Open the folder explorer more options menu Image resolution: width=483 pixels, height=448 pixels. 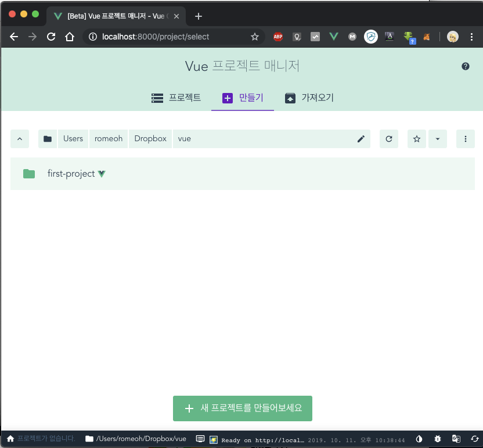(x=465, y=139)
